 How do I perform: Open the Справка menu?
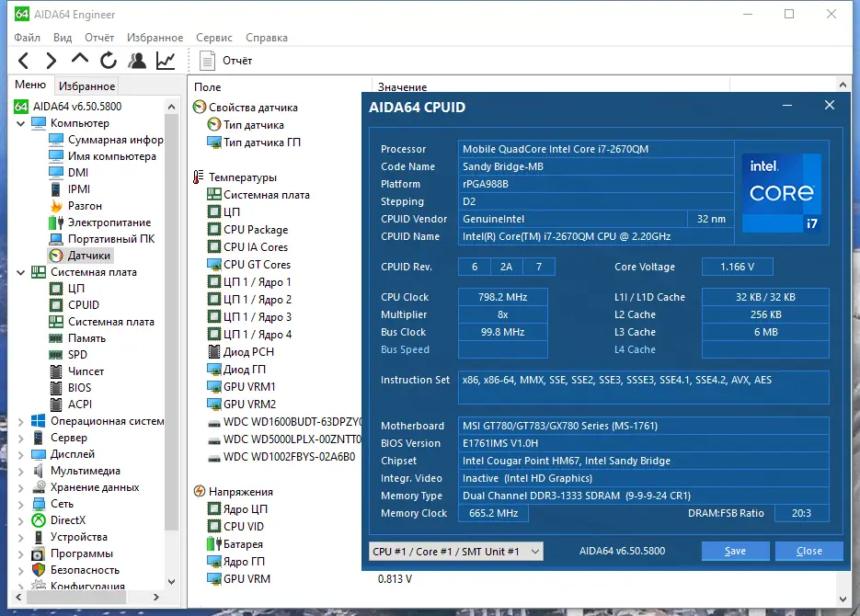267,38
